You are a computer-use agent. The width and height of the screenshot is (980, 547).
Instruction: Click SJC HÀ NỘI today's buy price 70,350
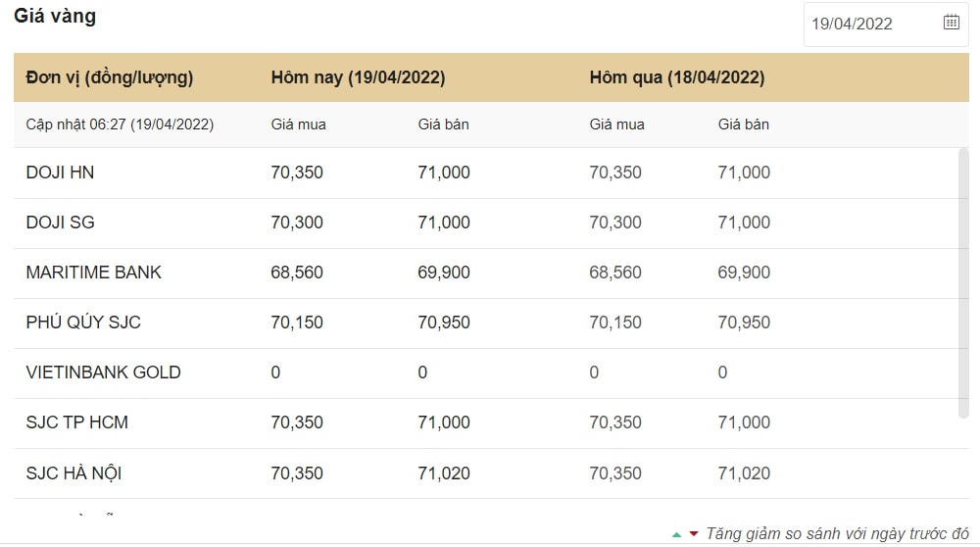point(297,473)
